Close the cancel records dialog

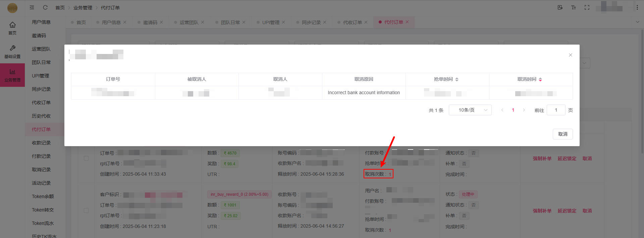coord(570,55)
